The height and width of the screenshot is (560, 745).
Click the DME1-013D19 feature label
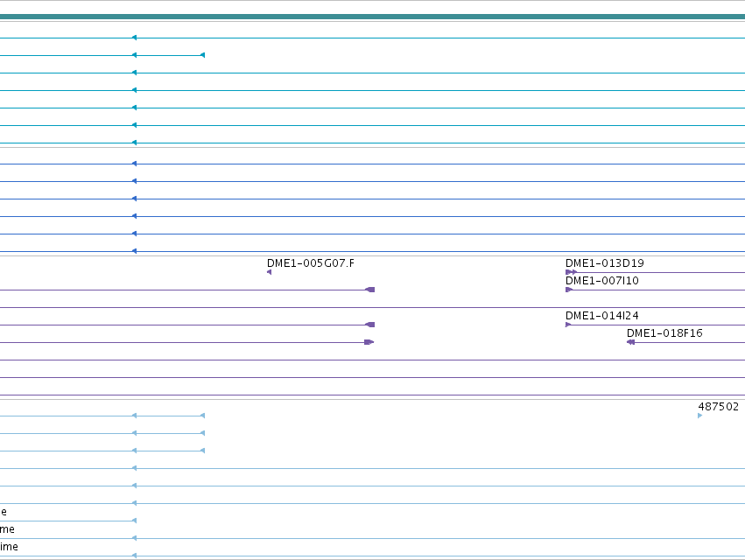pyautogui.click(x=604, y=263)
